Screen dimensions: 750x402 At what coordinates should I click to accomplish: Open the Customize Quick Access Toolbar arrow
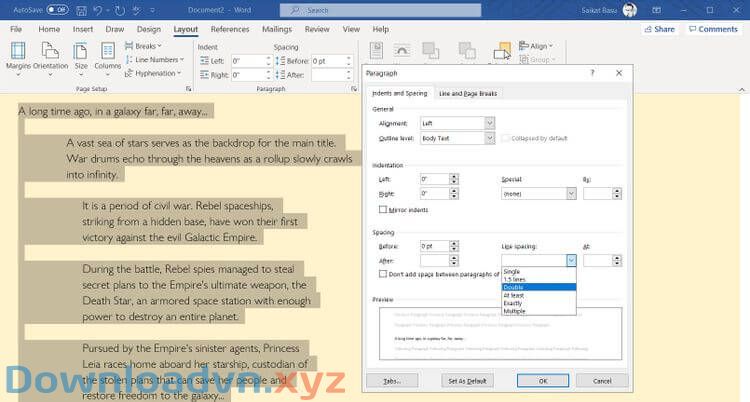click(x=153, y=10)
